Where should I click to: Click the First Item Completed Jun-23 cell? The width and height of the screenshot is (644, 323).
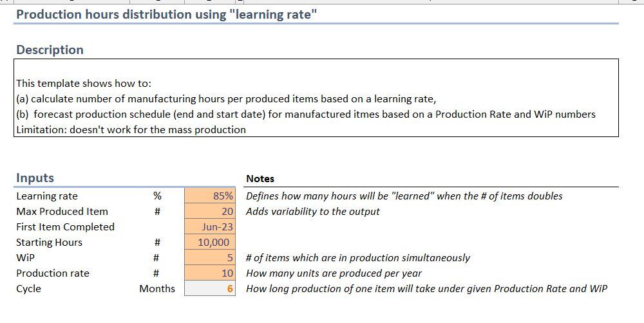[x=210, y=226]
